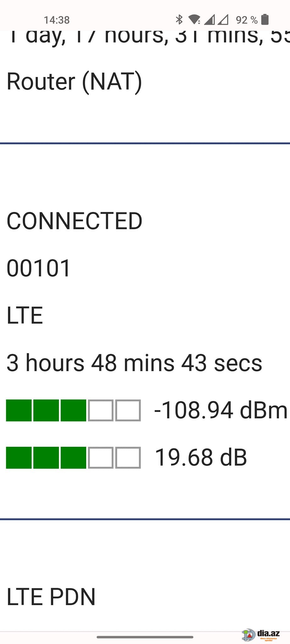Tap the second cellular signal icon
This screenshot has height=644, width=290.
223,19
